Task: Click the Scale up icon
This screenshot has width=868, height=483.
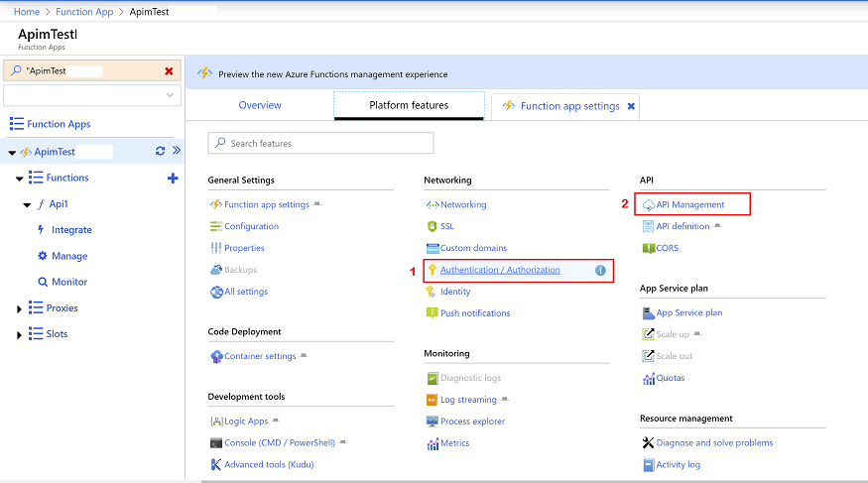Action: (648, 334)
